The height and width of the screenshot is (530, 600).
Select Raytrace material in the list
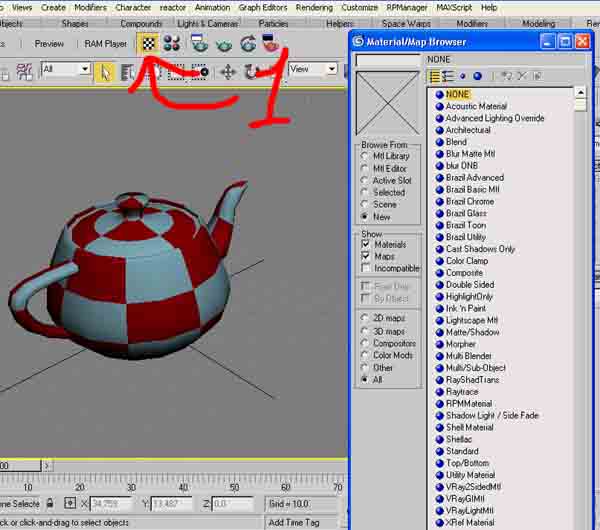[462, 391]
